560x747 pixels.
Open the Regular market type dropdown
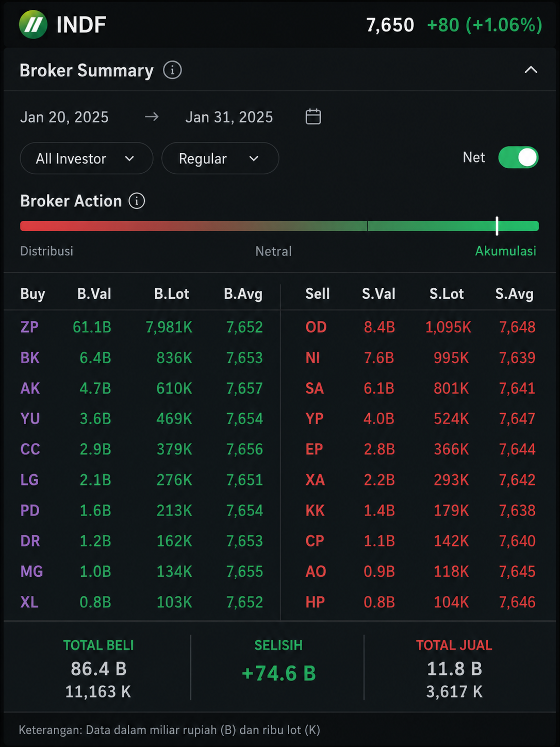[x=220, y=158]
